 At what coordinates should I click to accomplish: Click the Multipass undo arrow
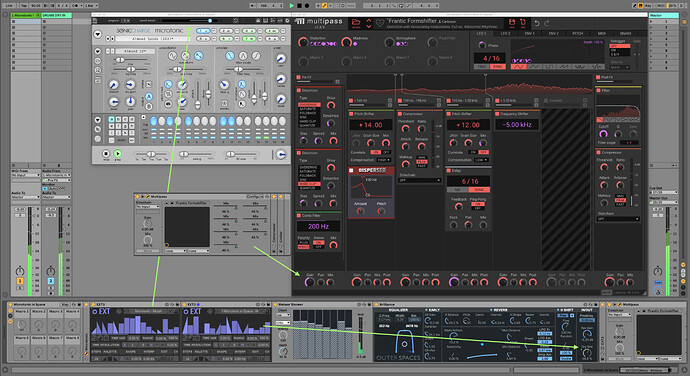[537, 23]
